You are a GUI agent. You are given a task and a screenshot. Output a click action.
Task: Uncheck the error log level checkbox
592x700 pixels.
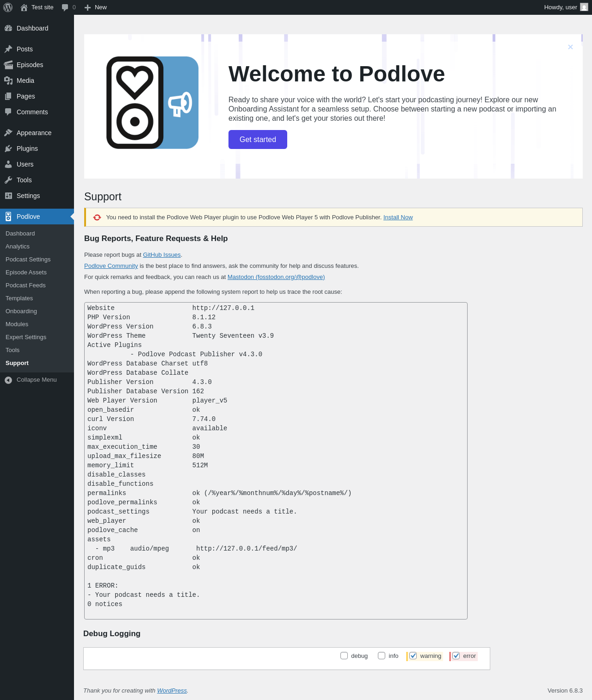pyautogui.click(x=456, y=656)
